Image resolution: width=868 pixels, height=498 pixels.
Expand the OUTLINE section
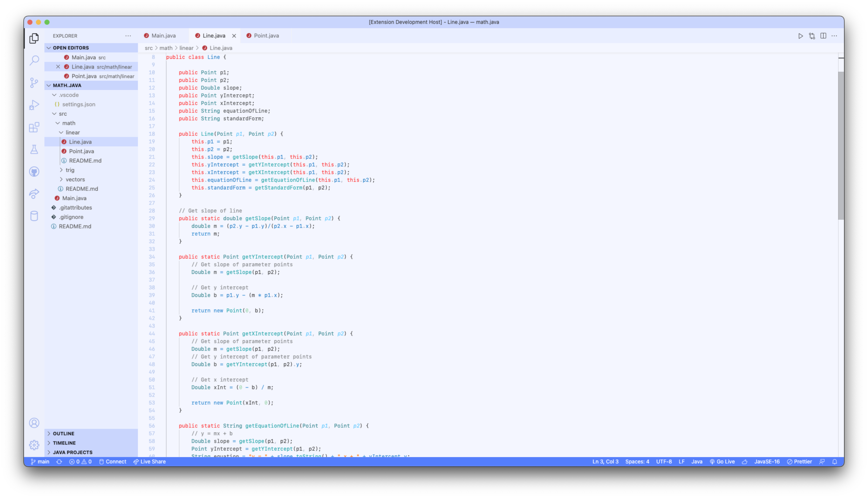pos(64,433)
